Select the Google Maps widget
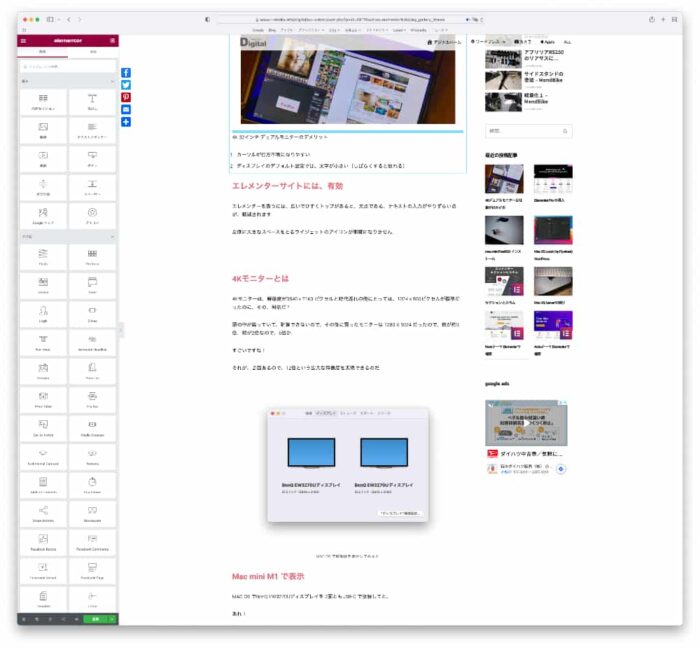The width and height of the screenshot is (700, 648). click(x=43, y=215)
